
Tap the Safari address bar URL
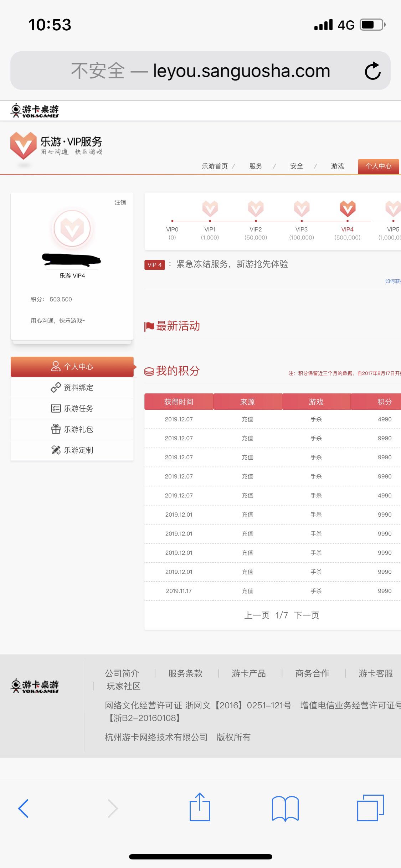200,71
